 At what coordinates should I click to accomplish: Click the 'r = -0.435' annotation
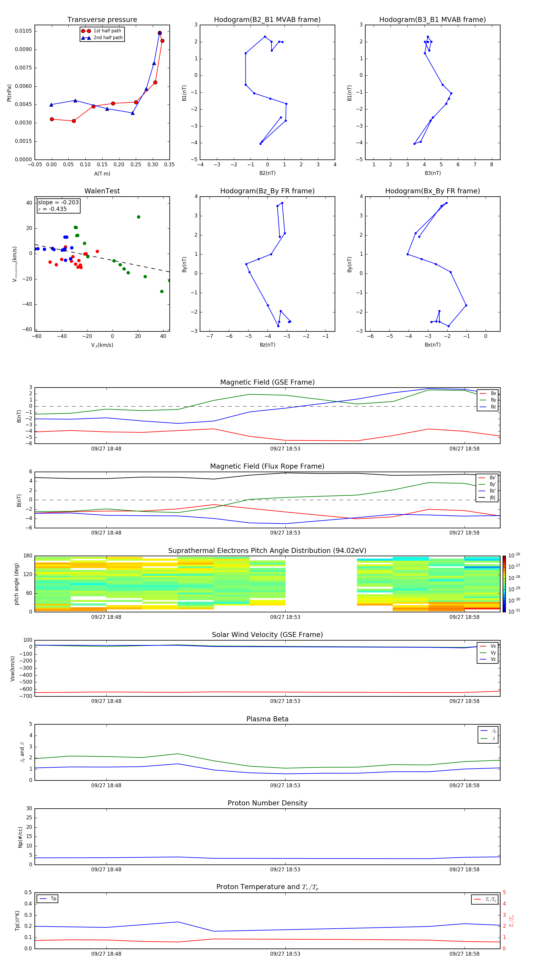click(x=53, y=209)
